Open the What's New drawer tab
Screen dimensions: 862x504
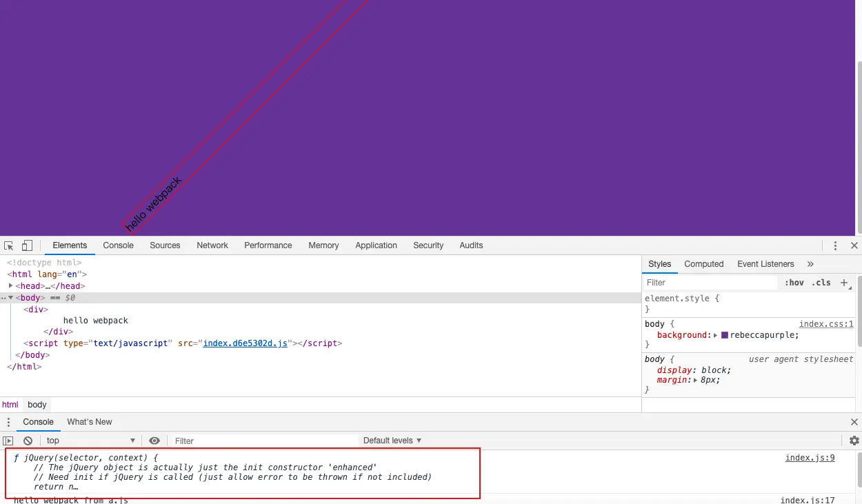click(x=90, y=422)
